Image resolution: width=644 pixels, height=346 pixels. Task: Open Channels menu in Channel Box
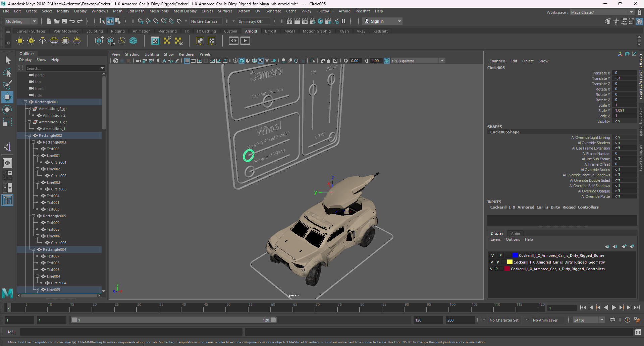497,61
